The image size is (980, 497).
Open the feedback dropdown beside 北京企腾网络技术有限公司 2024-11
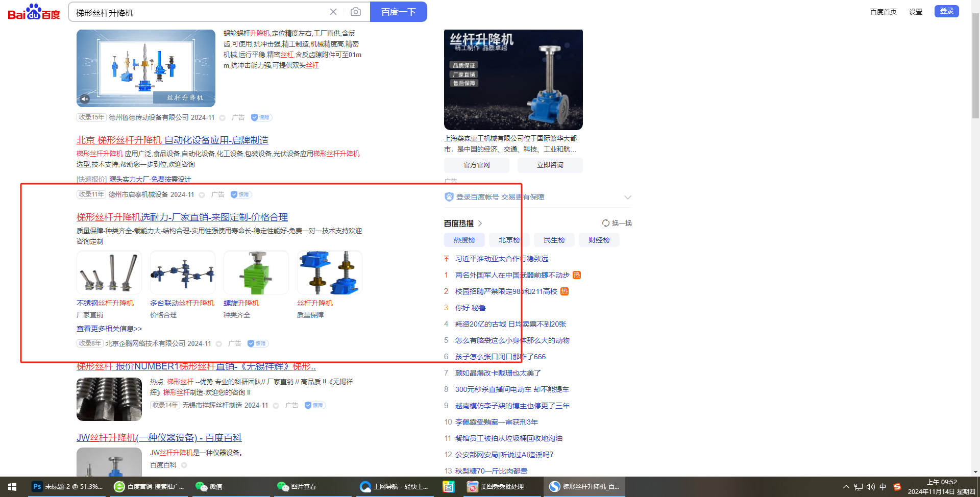[x=218, y=344]
